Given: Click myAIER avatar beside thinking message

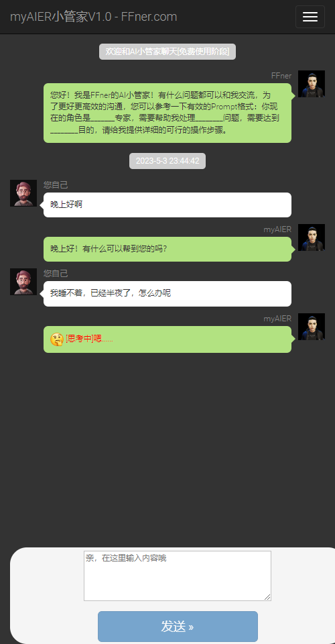Looking at the screenshot, I should (312, 327).
